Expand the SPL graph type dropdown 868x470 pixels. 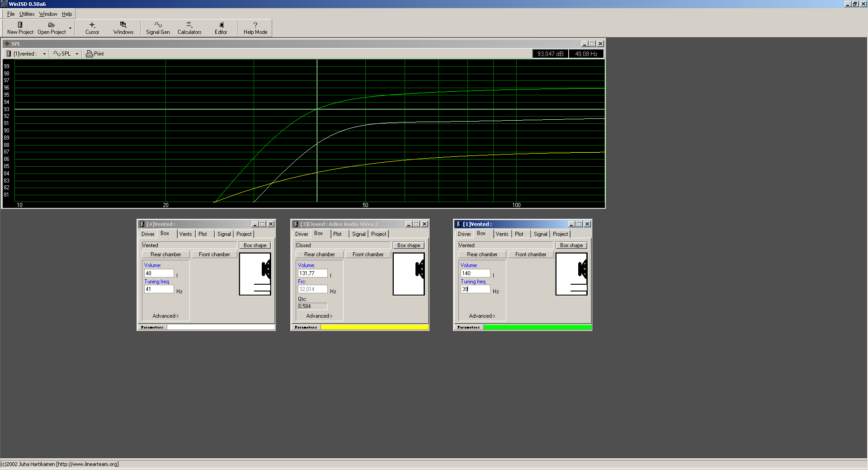(x=77, y=54)
